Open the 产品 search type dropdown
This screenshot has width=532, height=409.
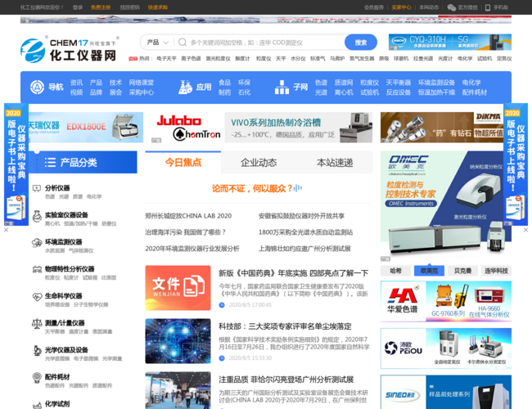158,43
